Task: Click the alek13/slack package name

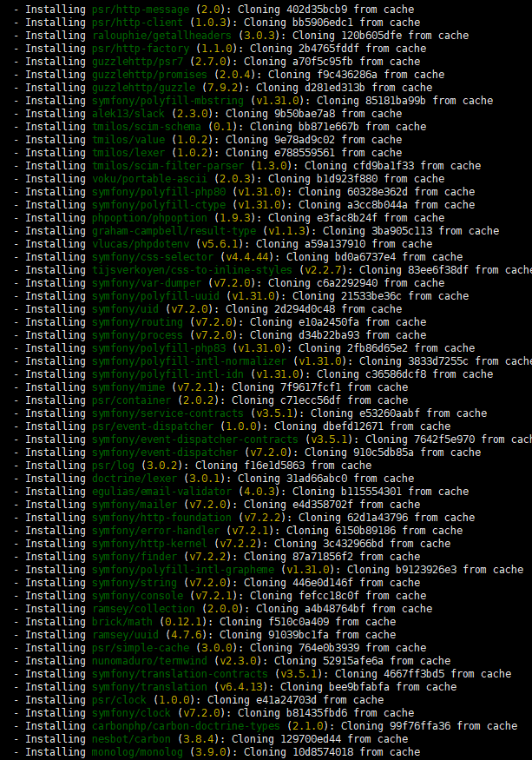Action: tap(128, 114)
